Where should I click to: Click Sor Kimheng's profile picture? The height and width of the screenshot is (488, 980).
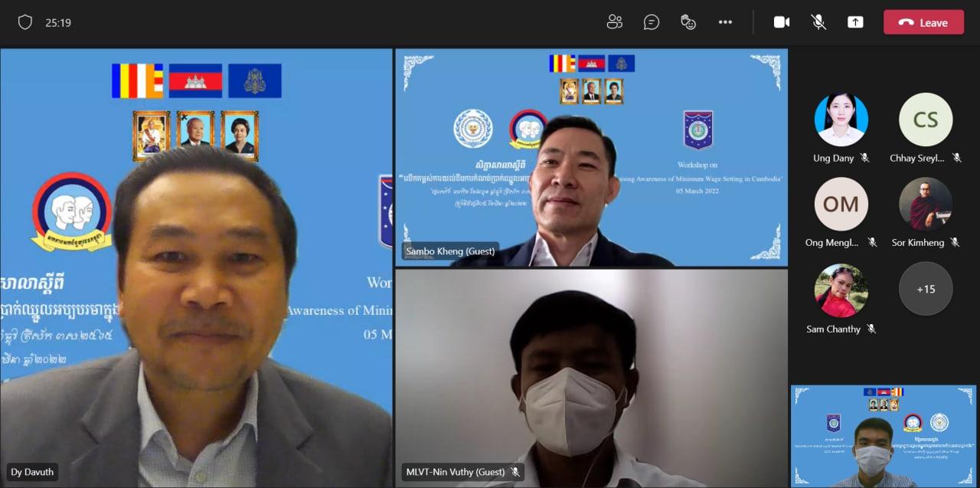tap(926, 204)
